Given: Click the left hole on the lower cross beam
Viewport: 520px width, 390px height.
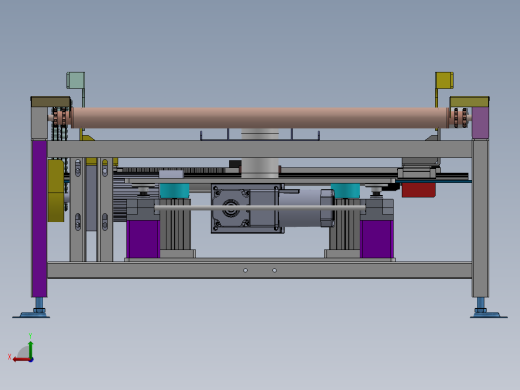Looking at the screenshot, I should pos(245,270).
